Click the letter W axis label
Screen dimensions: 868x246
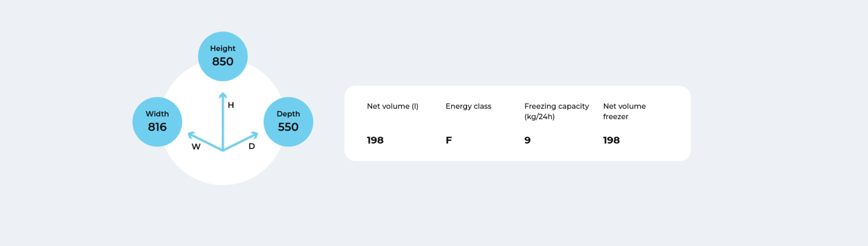pos(196,146)
